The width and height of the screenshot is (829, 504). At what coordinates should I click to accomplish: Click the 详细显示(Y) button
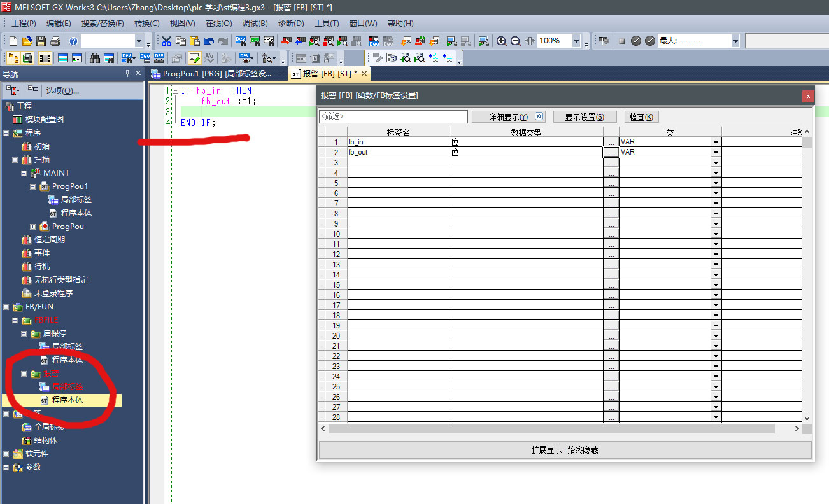(507, 117)
